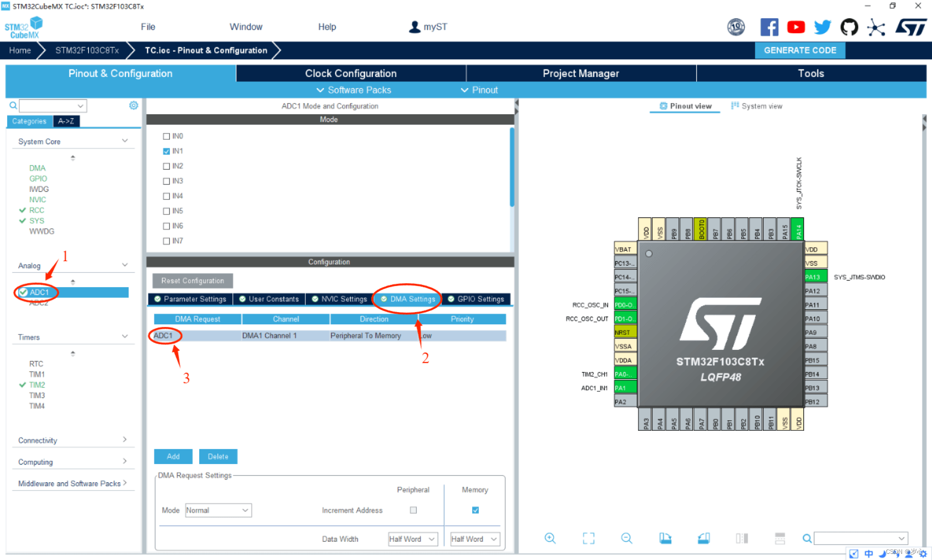932x560 pixels.
Task: Enable the IN3 channel checkbox
Action: 166,181
